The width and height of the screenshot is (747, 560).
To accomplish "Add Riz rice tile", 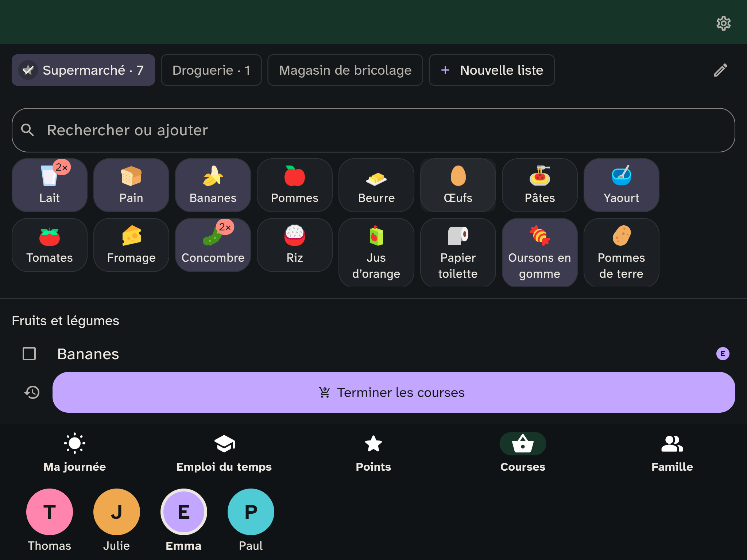I will [x=295, y=245].
